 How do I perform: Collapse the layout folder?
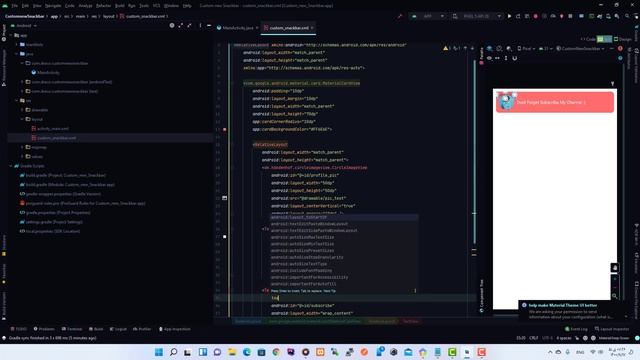(x=22, y=119)
